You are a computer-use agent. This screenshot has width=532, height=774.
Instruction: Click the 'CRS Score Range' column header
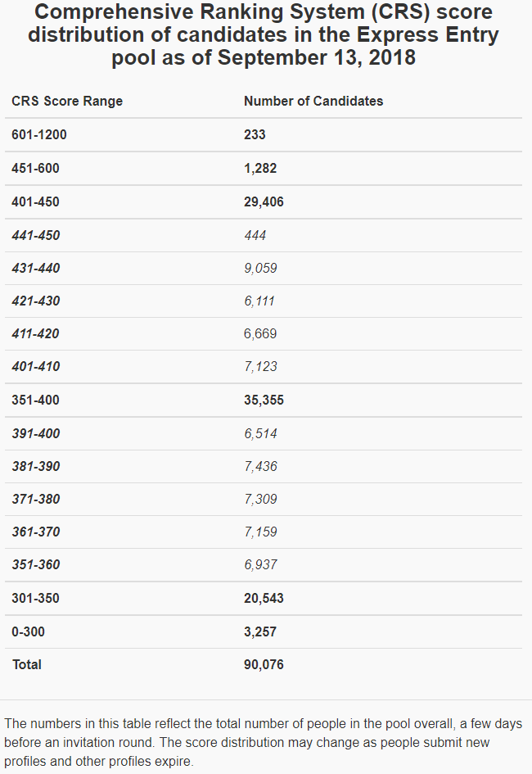(67, 101)
